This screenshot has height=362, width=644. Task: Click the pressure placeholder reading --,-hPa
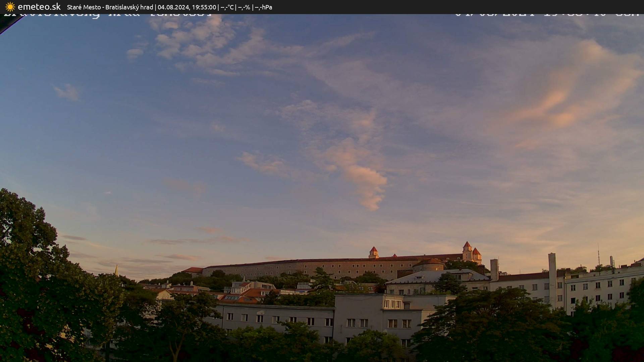pos(264,7)
